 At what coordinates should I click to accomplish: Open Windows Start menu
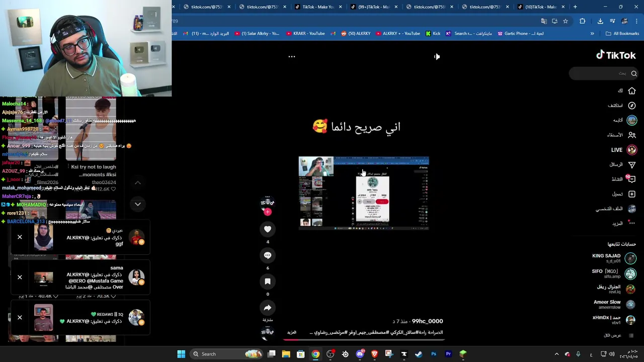[x=181, y=354]
